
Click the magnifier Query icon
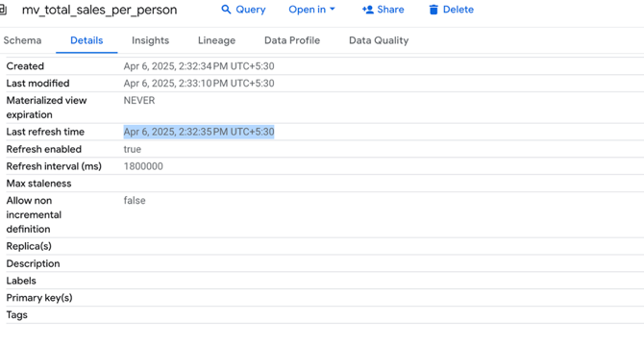tap(226, 10)
